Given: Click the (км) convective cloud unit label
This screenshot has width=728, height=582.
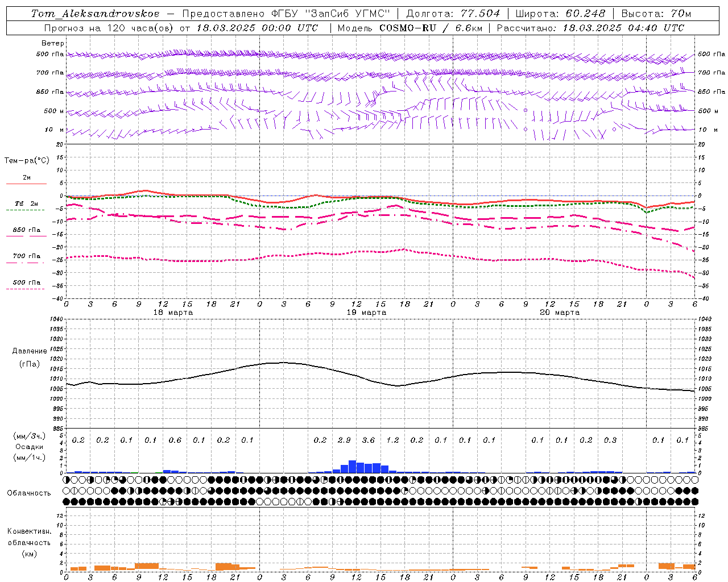Looking at the screenshot, I should click(x=30, y=554).
